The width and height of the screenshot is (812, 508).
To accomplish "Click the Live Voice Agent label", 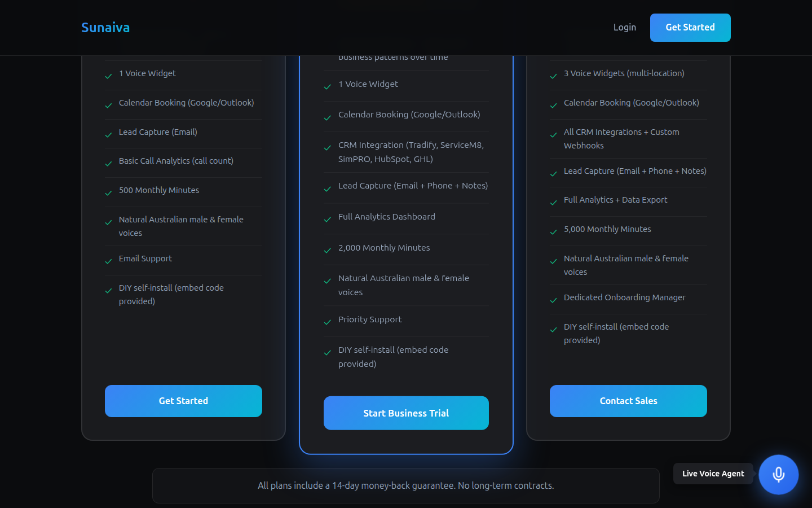I will coord(713,474).
